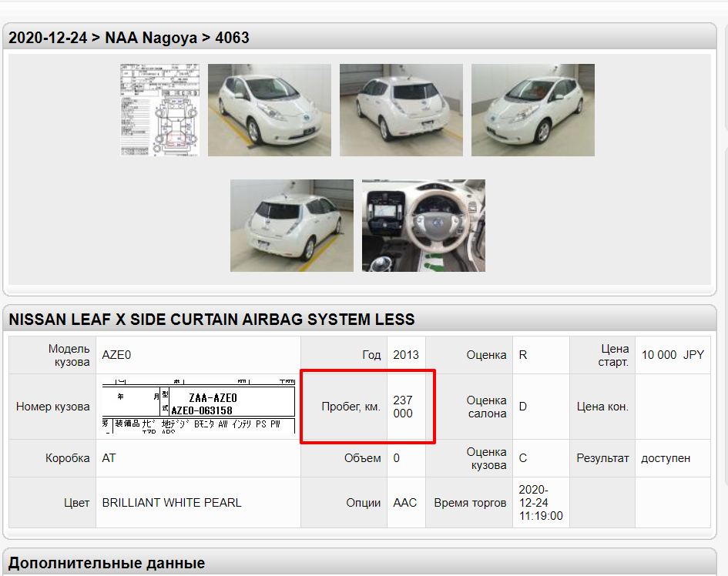This screenshot has height=576, width=728.
Task: Open the front-left view photo of white Leaf
Action: coord(533,110)
